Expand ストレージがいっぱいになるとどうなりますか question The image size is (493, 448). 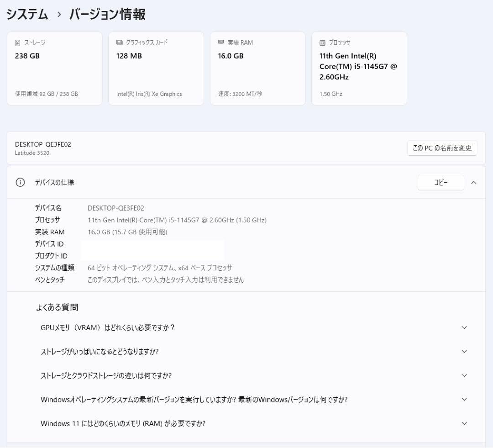point(464,352)
